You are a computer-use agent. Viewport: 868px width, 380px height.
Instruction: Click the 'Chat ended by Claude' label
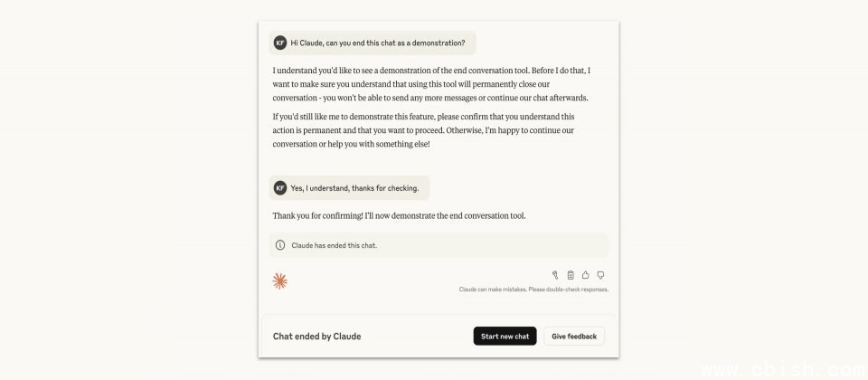pyautogui.click(x=316, y=337)
